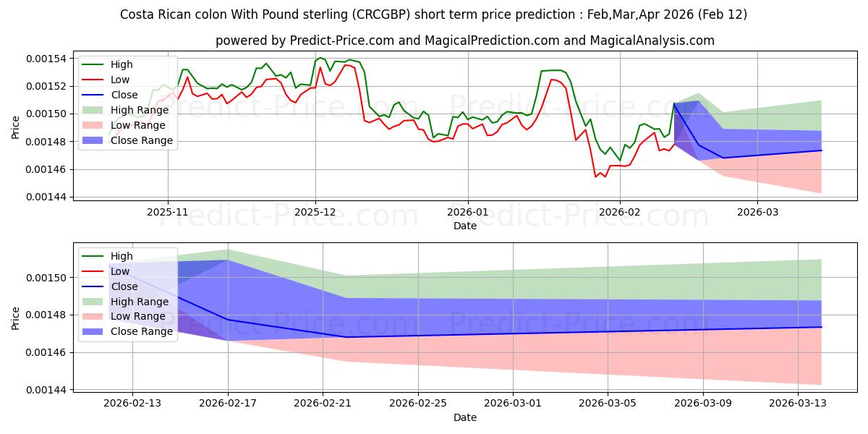Click the Low Range pink swatch in top legend
This screenshot has height=434, width=868.
click(94, 125)
